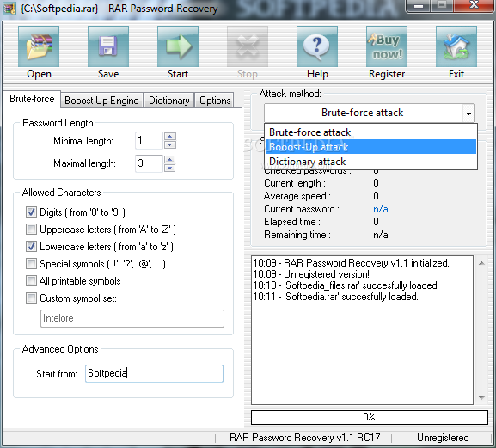The image size is (496, 448).
Task: Click the Maximal length value field
Action: [x=149, y=163]
